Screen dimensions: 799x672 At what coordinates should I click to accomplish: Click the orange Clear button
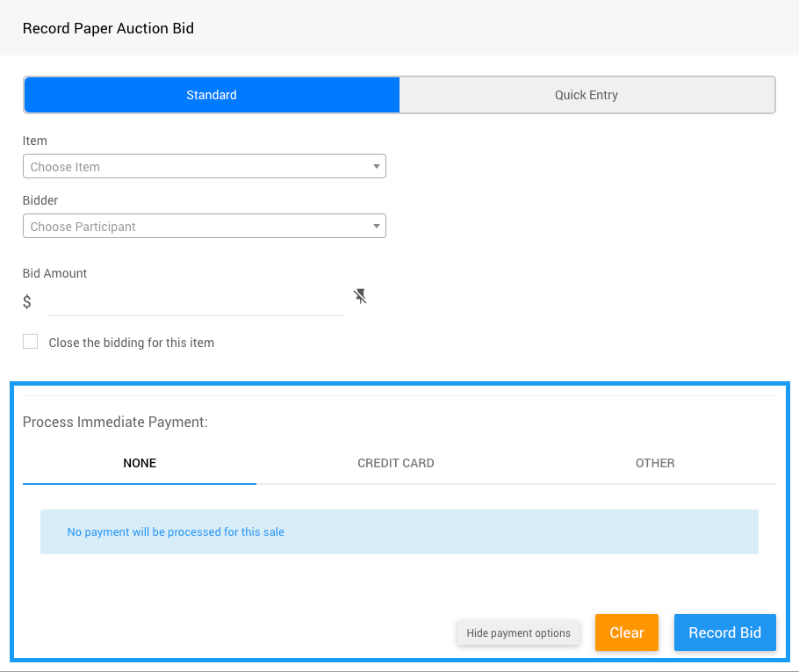[627, 632]
